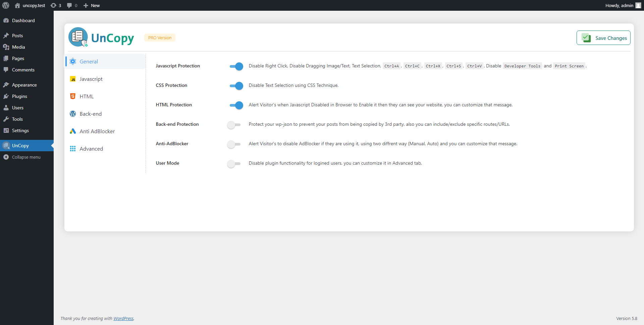Open Pages in the sidebar
This screenshot has width=644, height=325.
[x=27, y=58]
